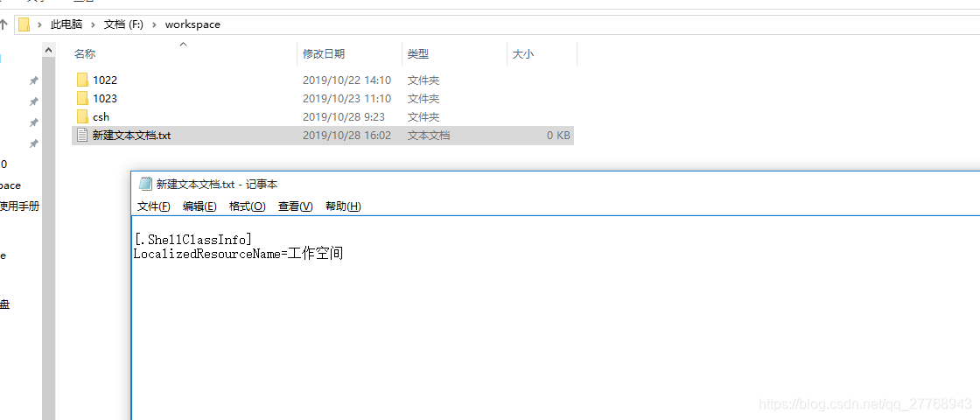
Task: Open Notepad 查看(V) menu
Action: [x=295, y=206]
